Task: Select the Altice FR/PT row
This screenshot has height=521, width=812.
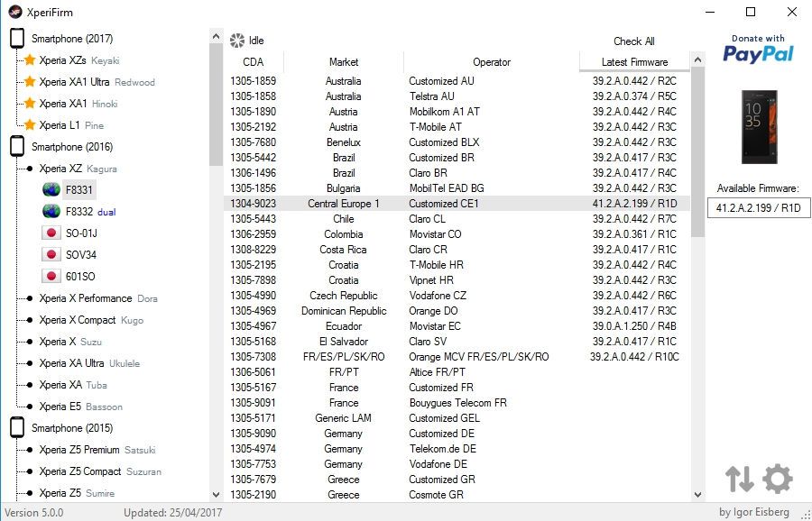Action: 457,372
